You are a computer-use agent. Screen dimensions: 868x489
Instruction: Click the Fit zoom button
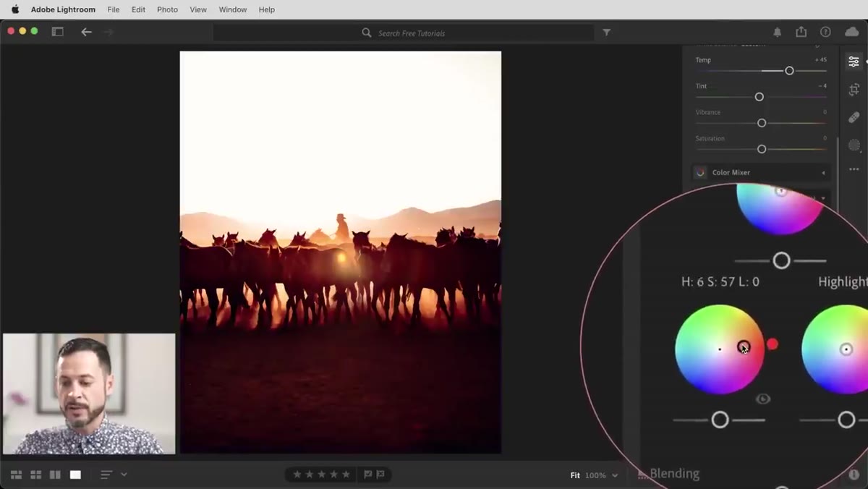click(575, 475)
